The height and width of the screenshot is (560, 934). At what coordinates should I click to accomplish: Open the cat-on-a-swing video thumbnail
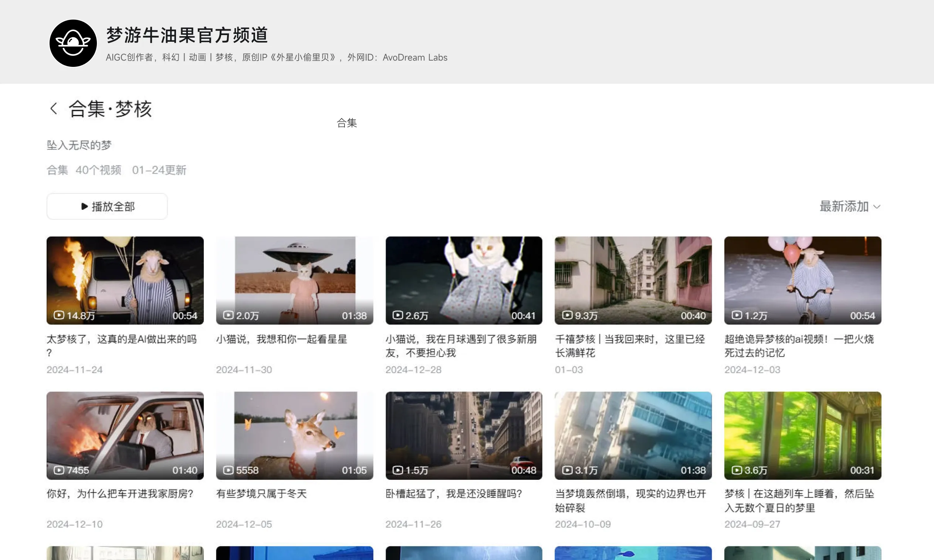point(463,280)
